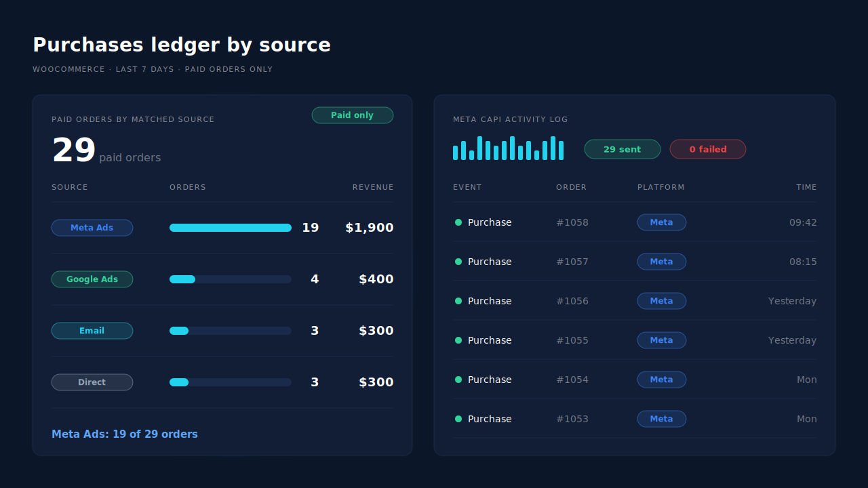The width and height of the screenshot is (868, 488).
Task: Choose the Direct source tag
Action: point(92,382)
